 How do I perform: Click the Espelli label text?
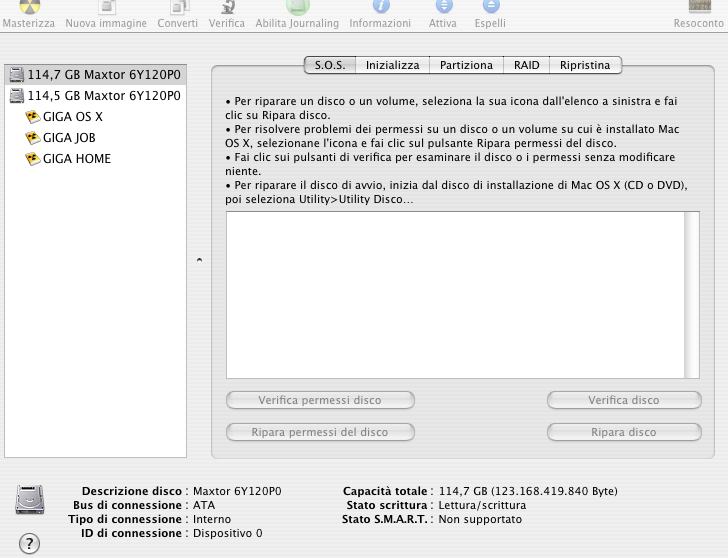(x=490, y=23)
